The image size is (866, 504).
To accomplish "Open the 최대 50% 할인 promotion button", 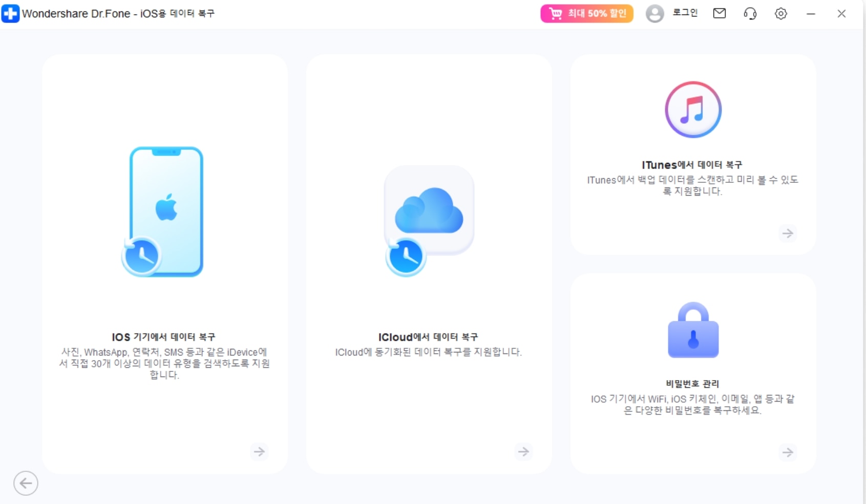I will click(587, 13).
